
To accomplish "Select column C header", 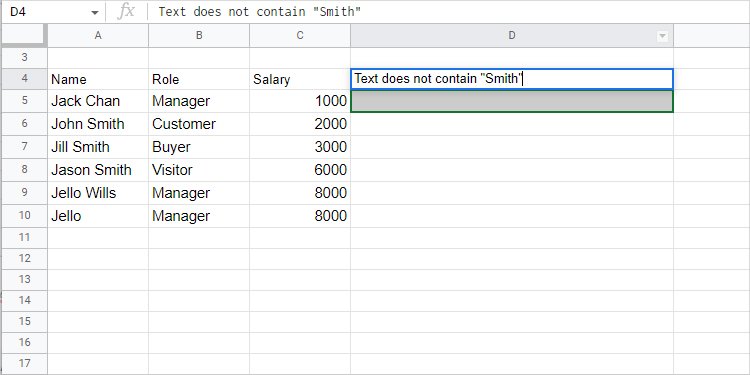I will 300,35.
